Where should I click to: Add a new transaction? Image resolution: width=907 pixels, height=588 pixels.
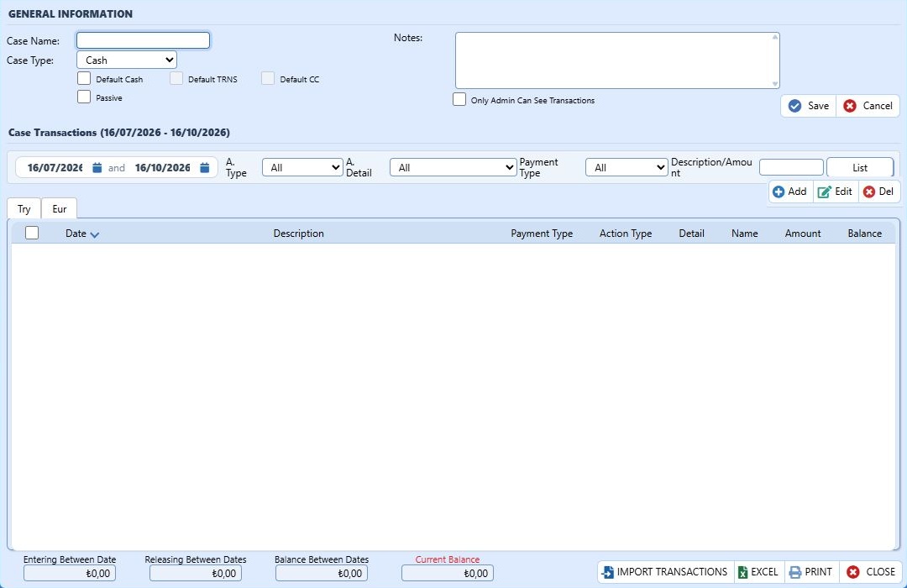point(789,192)
